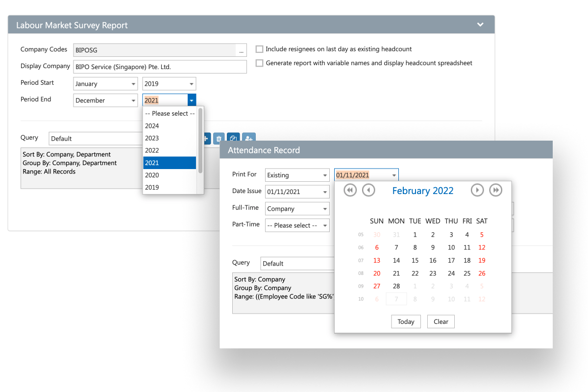Pick Sunday February 20 in the calendar

point(377,273)
